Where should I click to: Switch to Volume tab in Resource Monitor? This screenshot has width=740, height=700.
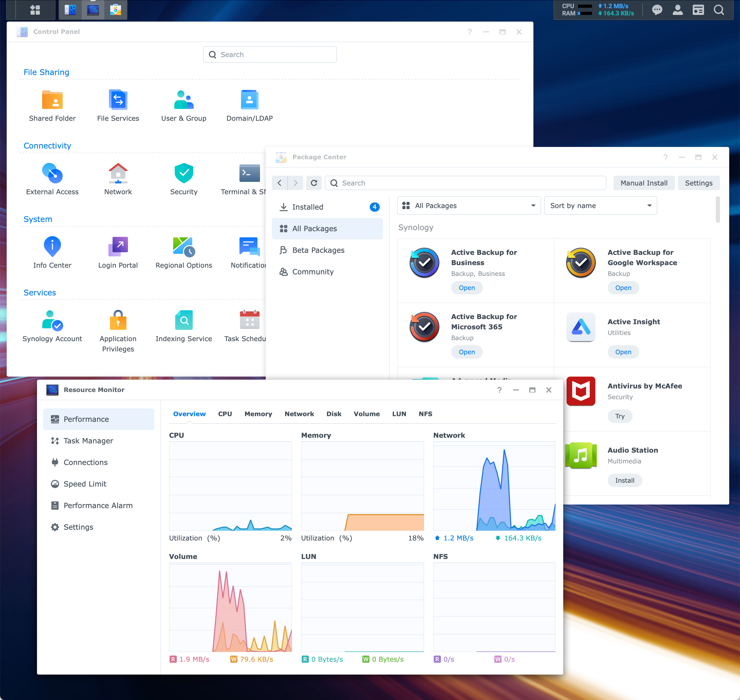(367, 414)
